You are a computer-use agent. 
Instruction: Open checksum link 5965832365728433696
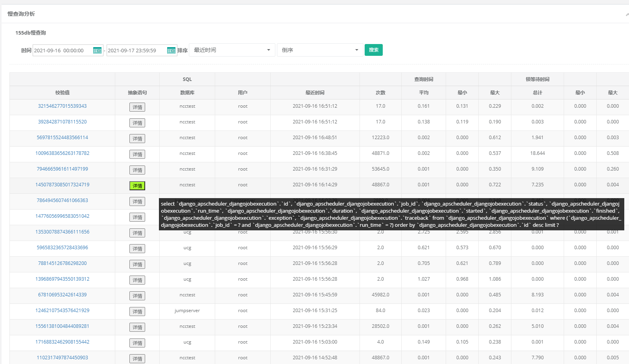click(x=62, y=248)
